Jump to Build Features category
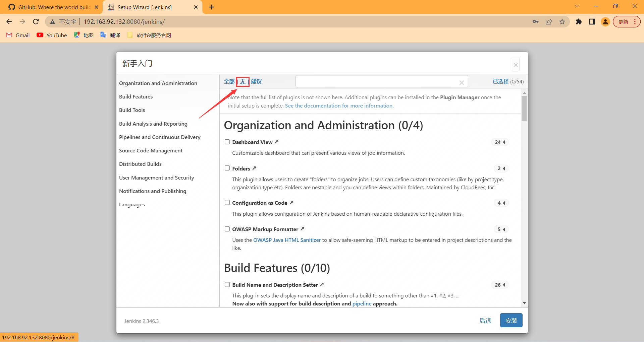The image size is (644, 342). (136, 96)
